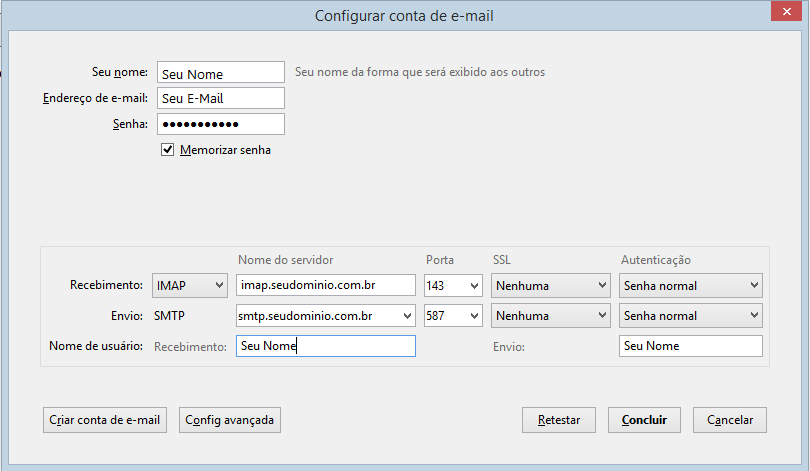Viewport: 810px width, 471px height.
Task: Open Config avançada settings
Action: 230,420
